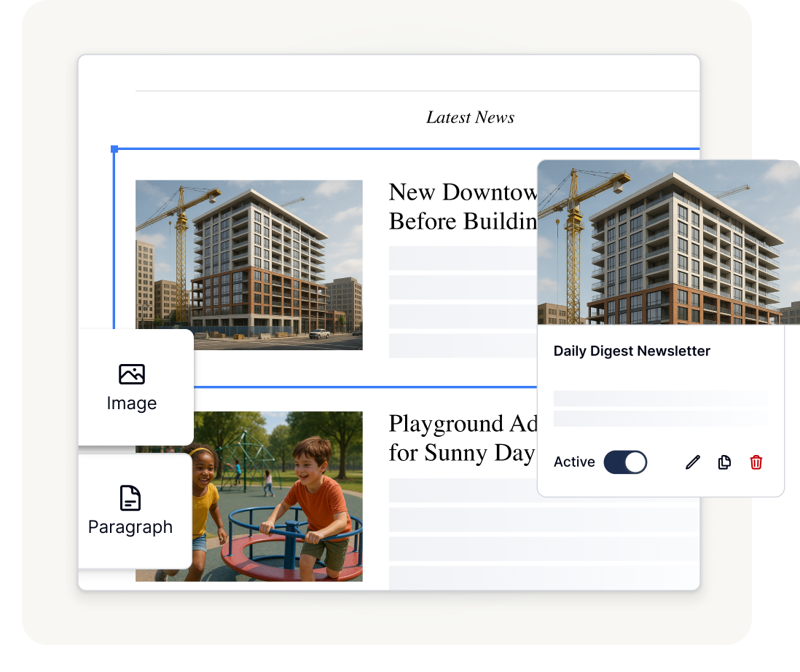Click the "Latest News" heading
This screenshot has width=800, height=672.
click(470, 117)
